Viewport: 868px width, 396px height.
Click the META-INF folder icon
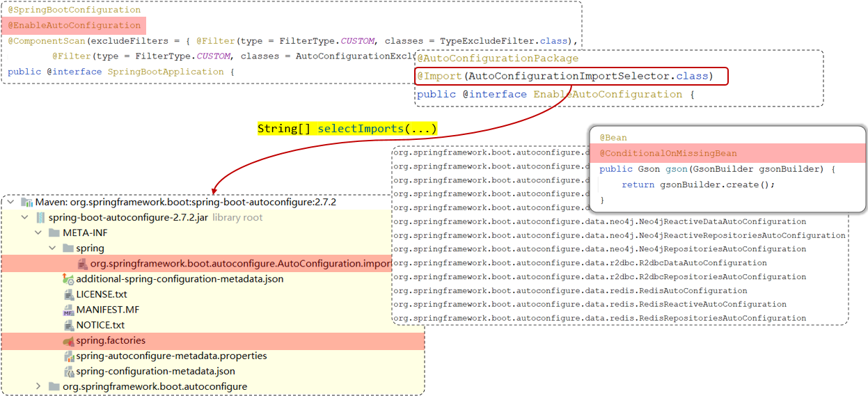pyautogui.click(x=54, y=233)
